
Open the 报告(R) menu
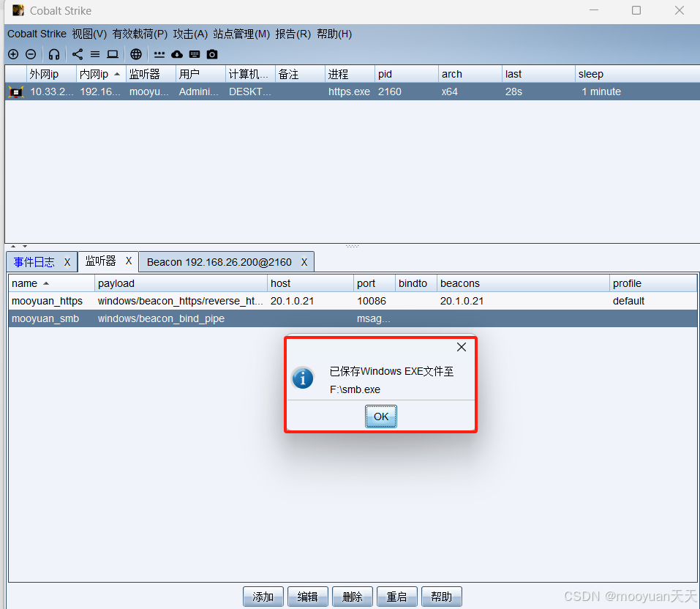[293, 34]
